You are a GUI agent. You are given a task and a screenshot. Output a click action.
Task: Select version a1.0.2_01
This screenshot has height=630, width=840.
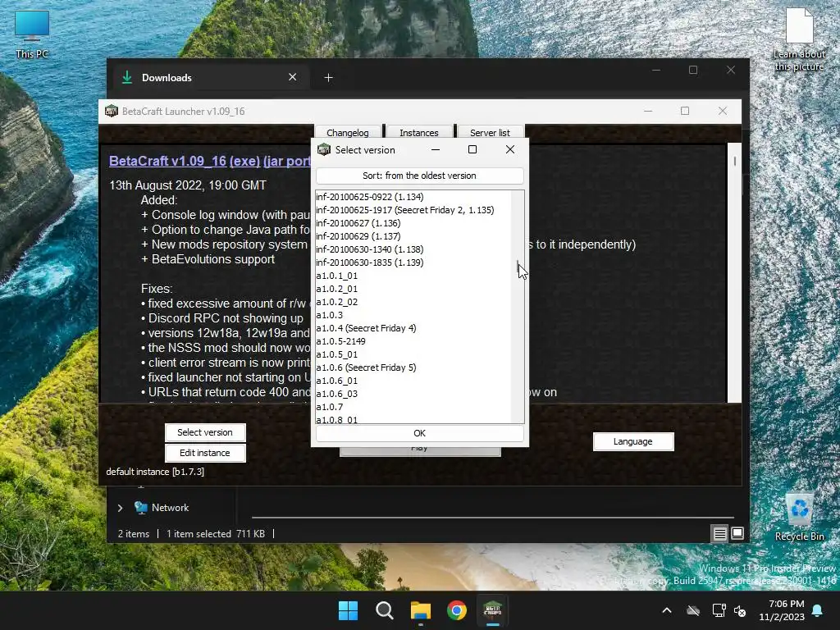tap(413, 289)
